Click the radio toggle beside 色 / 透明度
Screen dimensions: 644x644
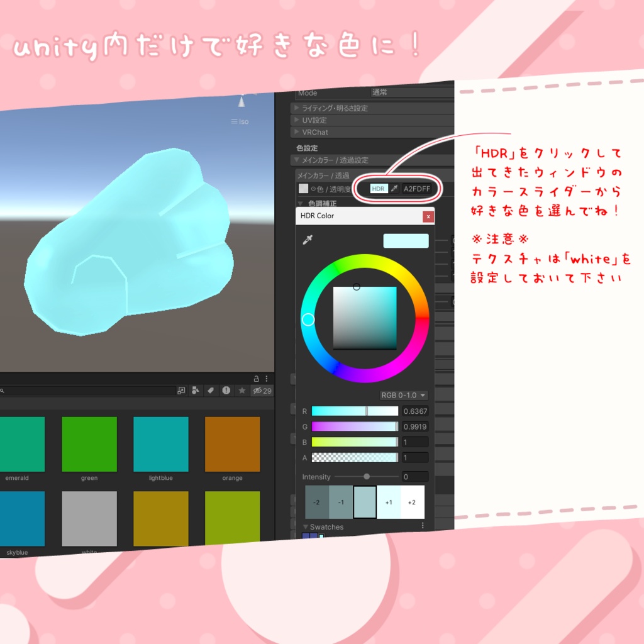[314, 188]
